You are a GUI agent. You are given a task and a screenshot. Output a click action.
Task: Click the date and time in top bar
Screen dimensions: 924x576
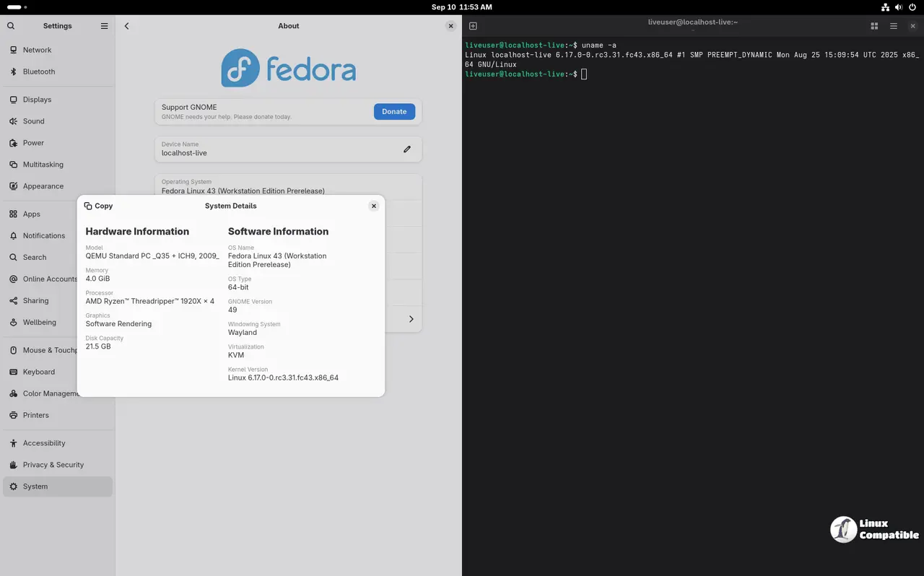[461, 7]
